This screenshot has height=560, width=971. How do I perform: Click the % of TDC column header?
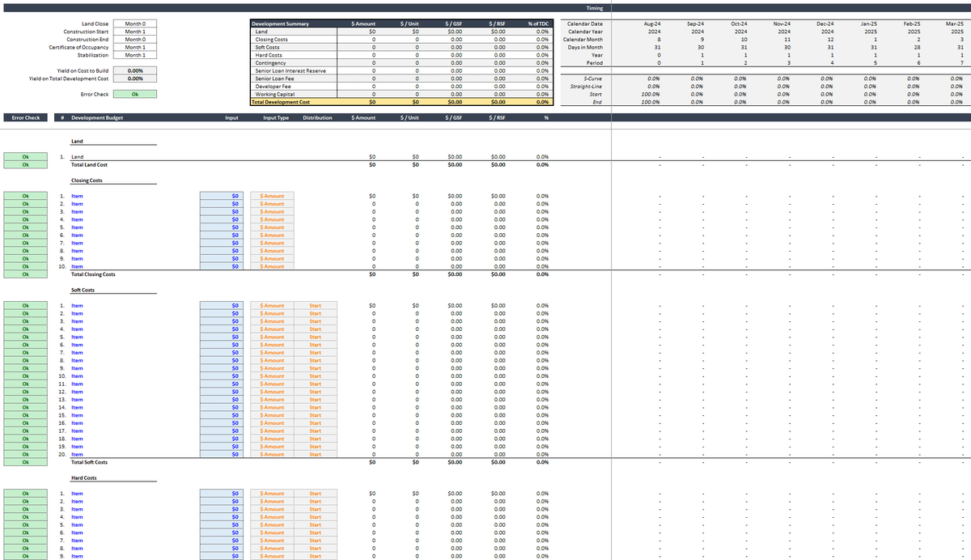point(538,24)
